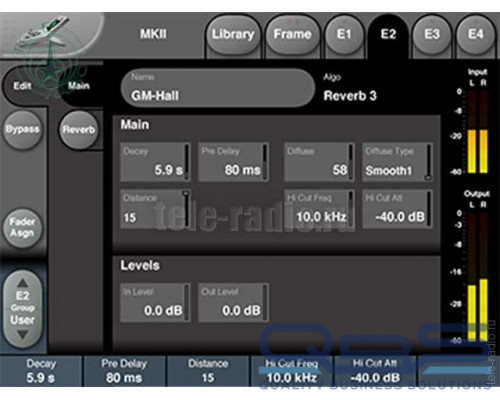Click the Main sub-tab

79,86
